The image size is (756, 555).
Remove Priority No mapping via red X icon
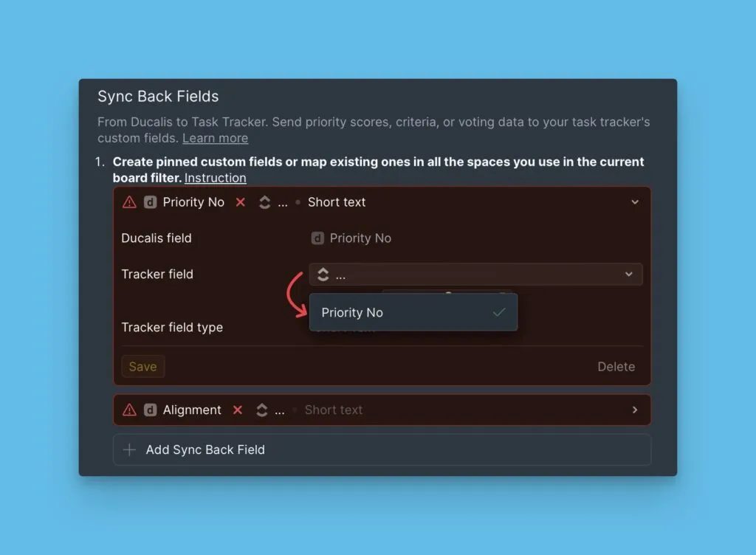240,201
